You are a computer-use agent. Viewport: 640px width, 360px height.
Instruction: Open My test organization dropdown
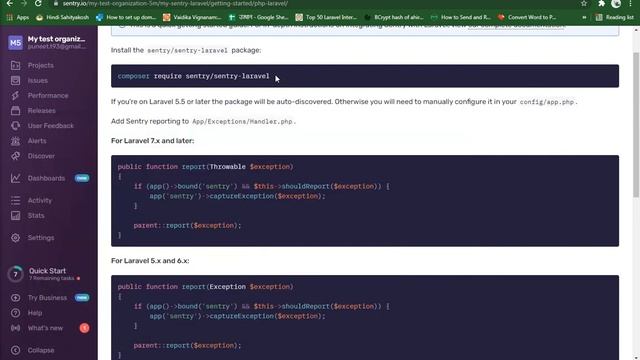coord(56,42)
